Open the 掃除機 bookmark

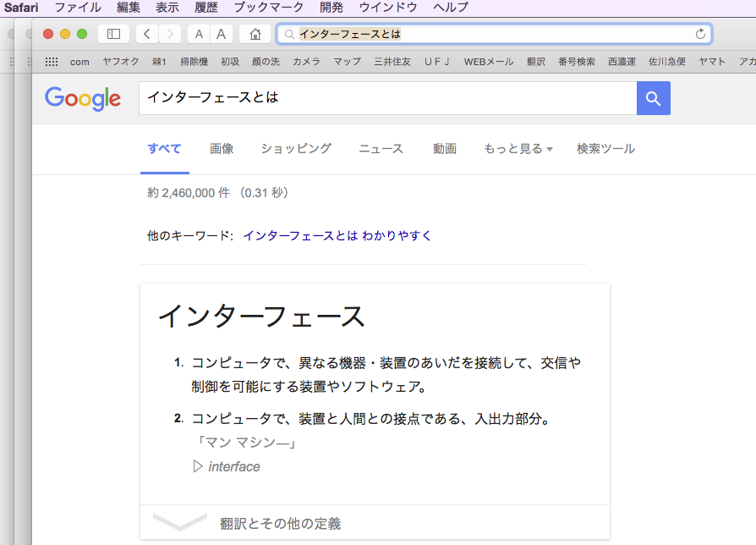pyautogui.click(x=194, y=62)
